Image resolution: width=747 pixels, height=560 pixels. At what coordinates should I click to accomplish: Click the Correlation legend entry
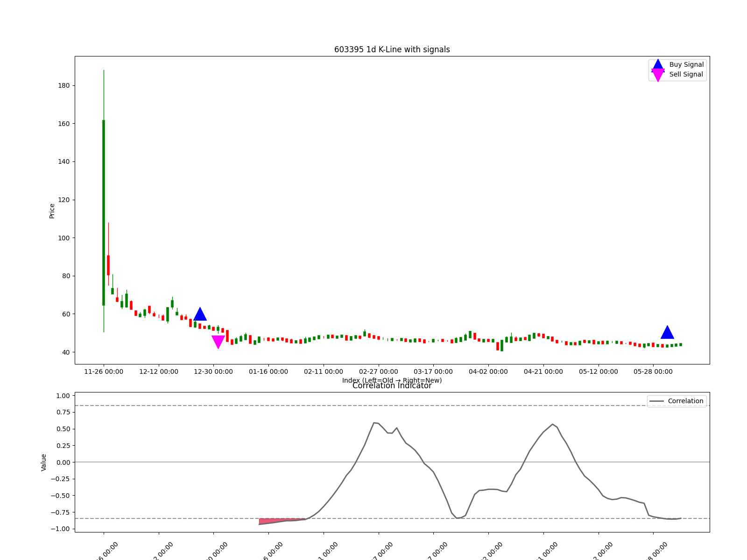(x=676, y=401)
